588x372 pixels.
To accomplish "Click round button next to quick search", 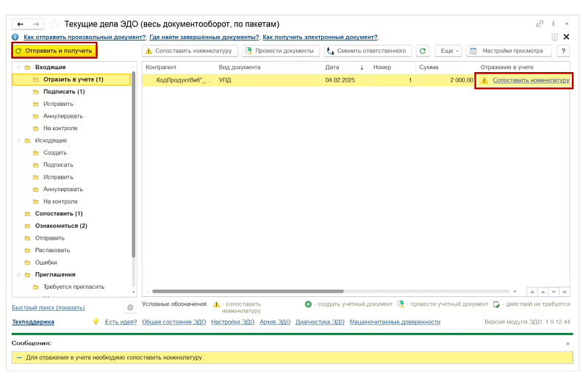I will tap(130, 308).
